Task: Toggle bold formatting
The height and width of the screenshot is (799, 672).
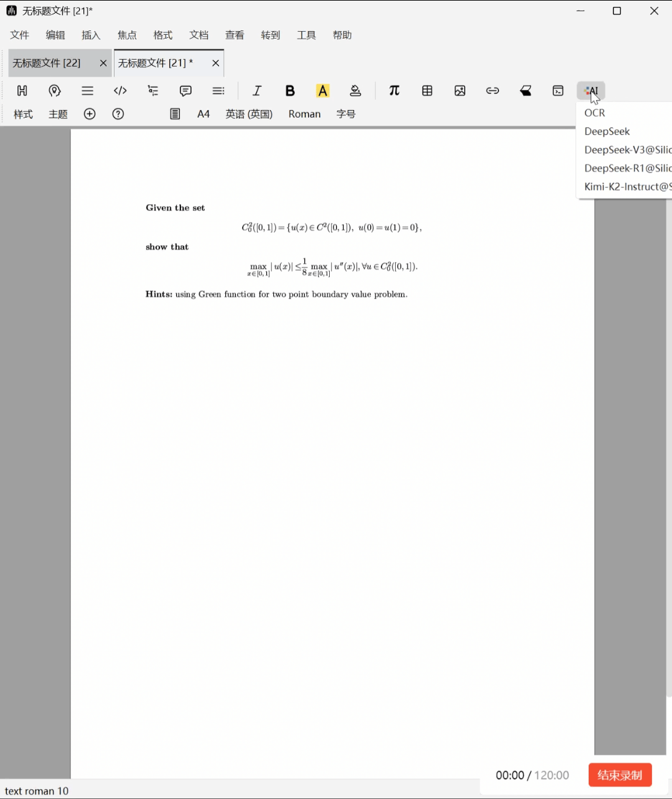Action: point(290,91)
